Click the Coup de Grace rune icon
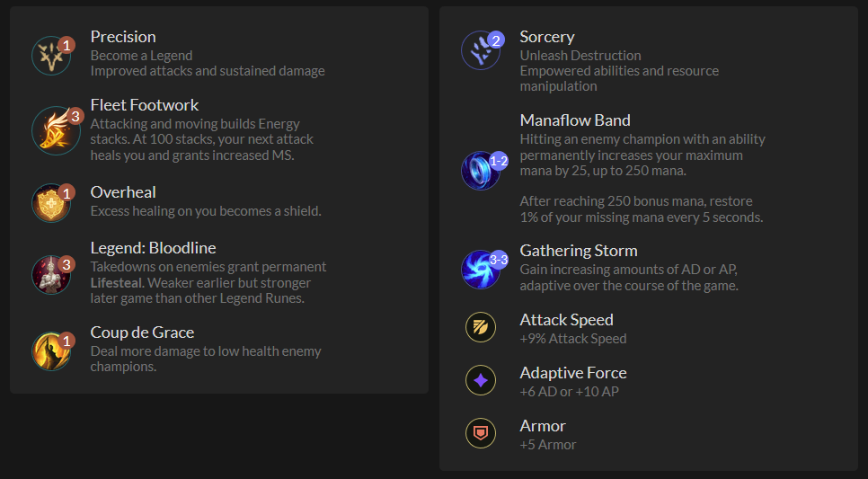 (50, 350)
